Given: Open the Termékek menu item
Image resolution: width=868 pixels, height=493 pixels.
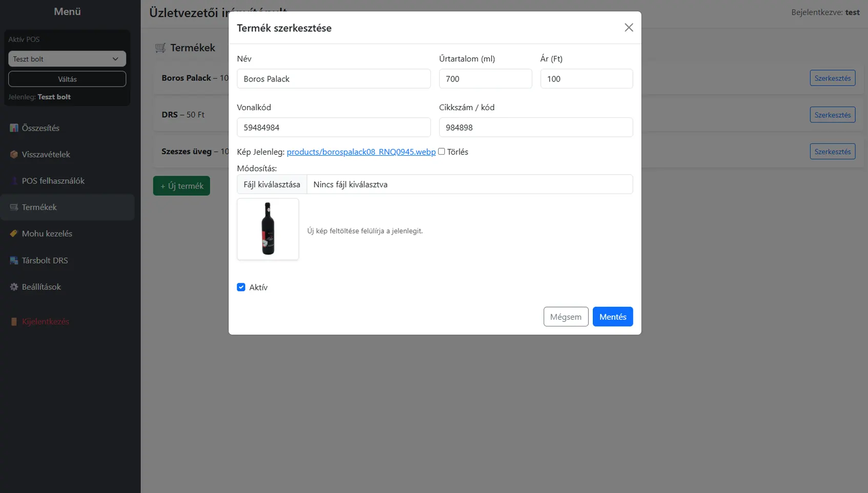Looking at the screenshot, I should coord(39,207).
